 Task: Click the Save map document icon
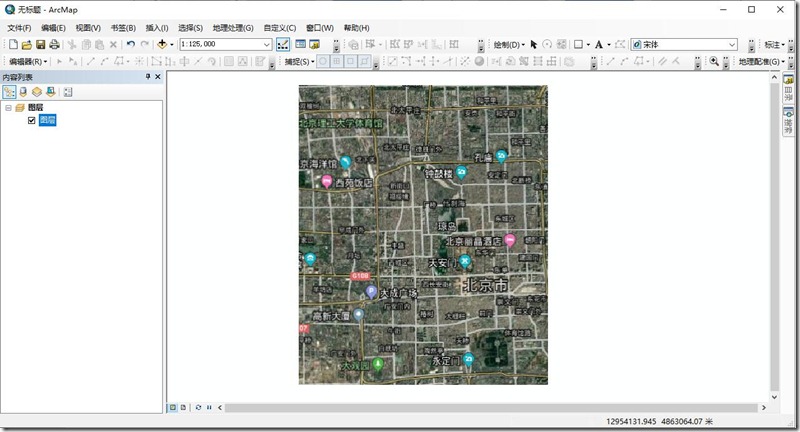41,44
